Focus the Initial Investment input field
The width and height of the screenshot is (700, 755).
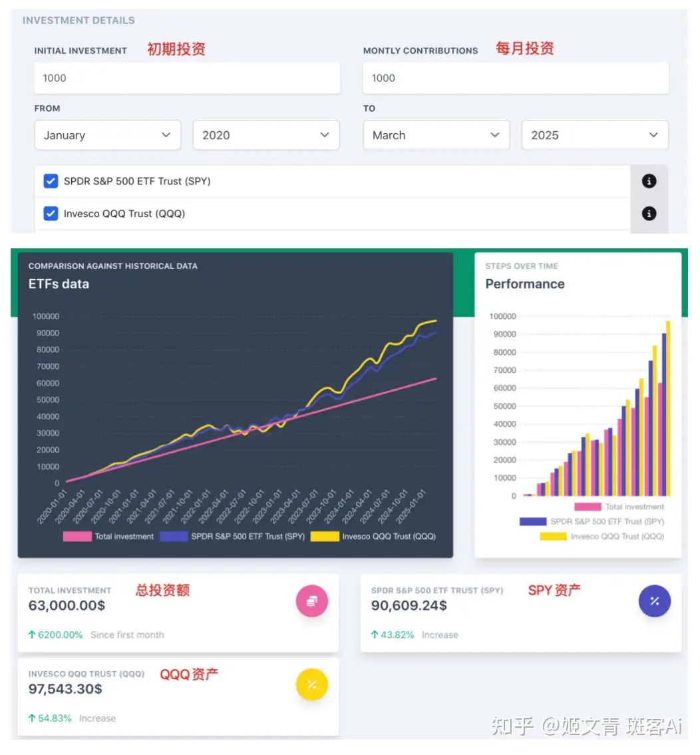coord(187,78)
